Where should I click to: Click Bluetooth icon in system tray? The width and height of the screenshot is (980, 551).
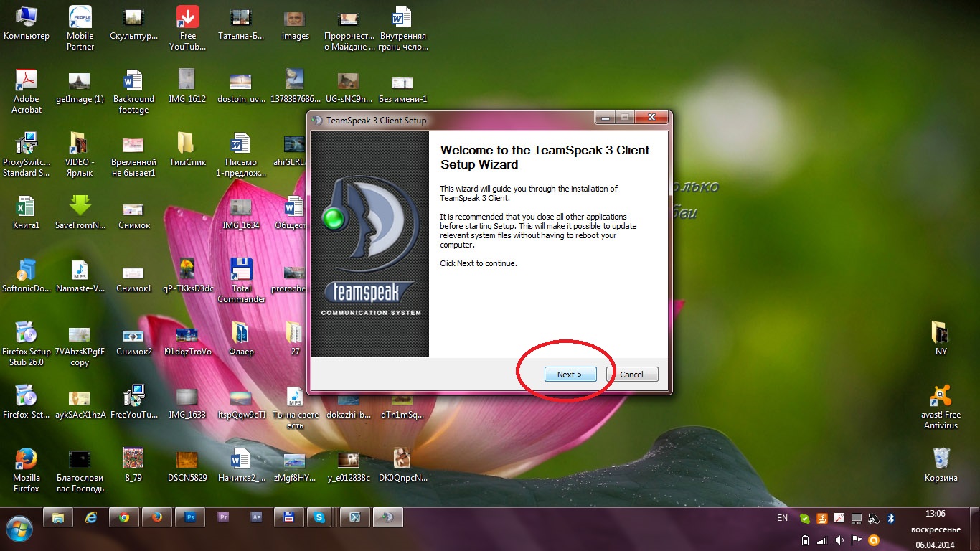click(891, 518)
